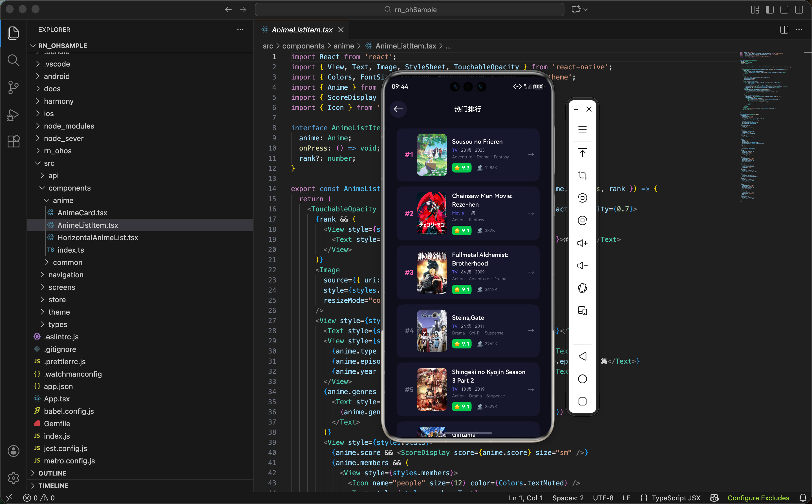
Task: Expand the OUTLINE section
Action: tap(52, 473)
